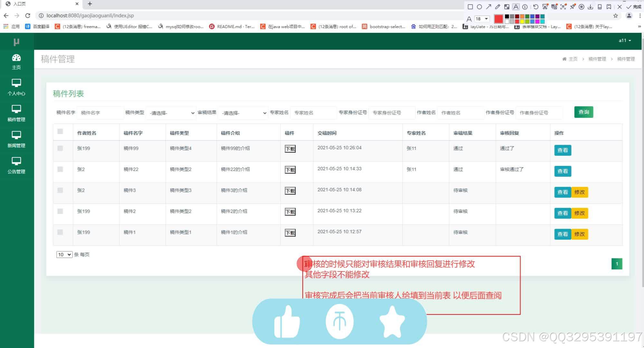Toggle the select-all header checkbox
The image size is (644, 348).
[x=60, y=131]
